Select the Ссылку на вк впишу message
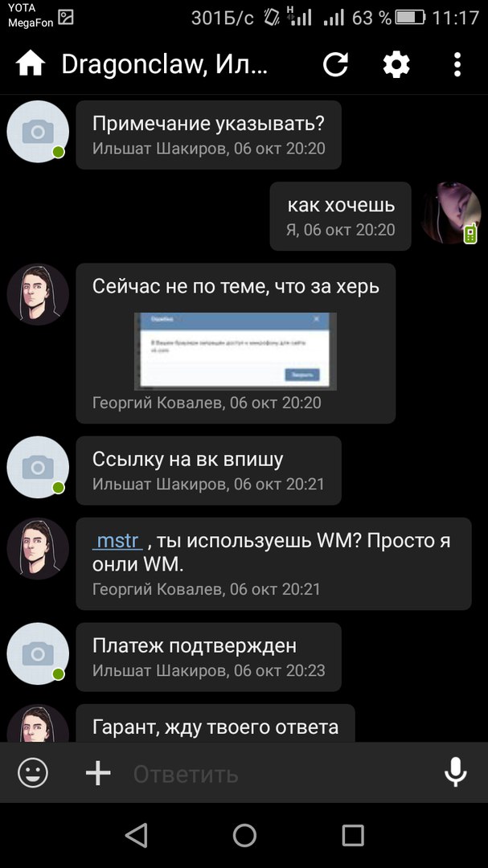488x868 pixels. pos(208,470)
